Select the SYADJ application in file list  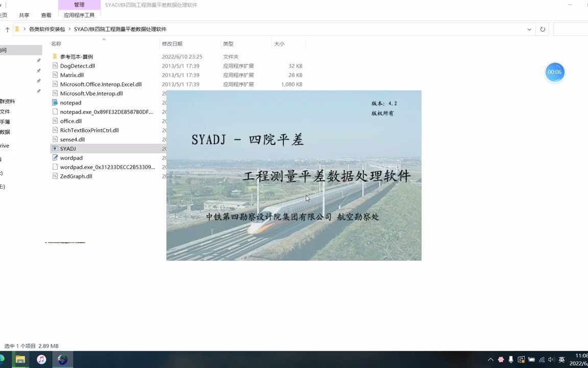click(x=68, y=148)
